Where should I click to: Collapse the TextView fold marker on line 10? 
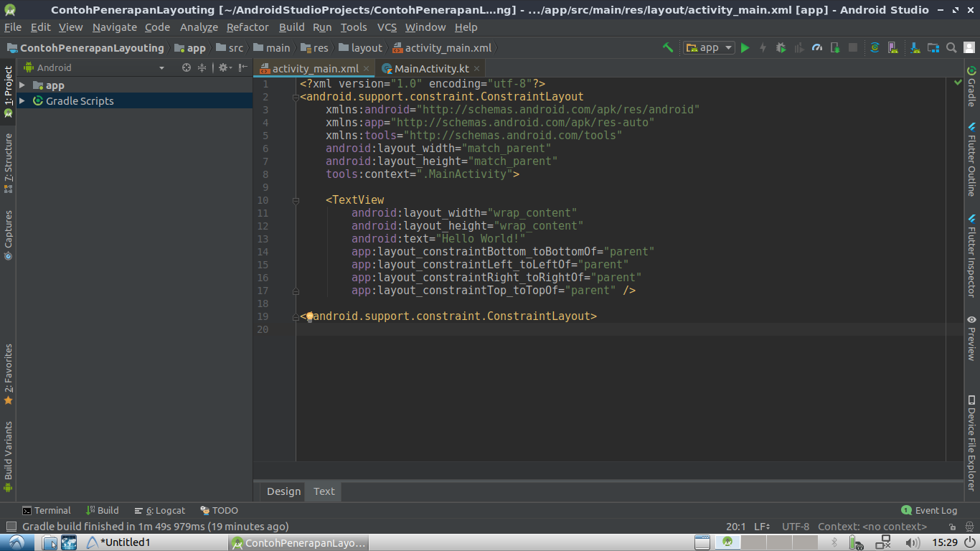tap(296, 200)
